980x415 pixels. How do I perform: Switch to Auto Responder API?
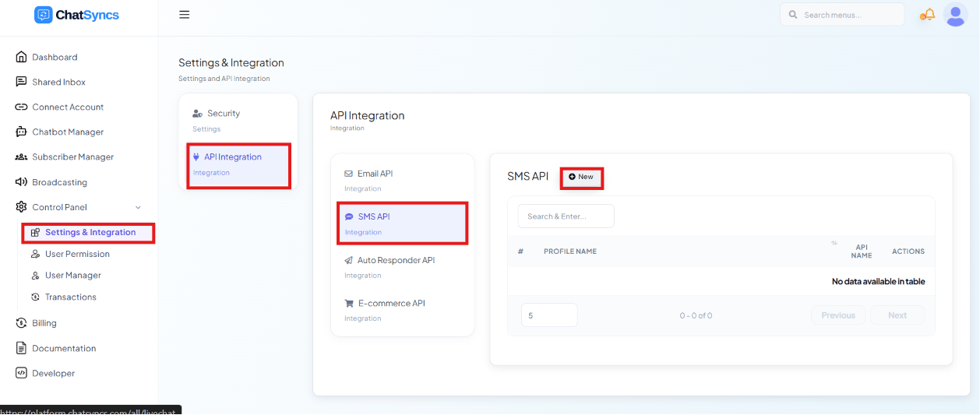(x=403, y=267)
